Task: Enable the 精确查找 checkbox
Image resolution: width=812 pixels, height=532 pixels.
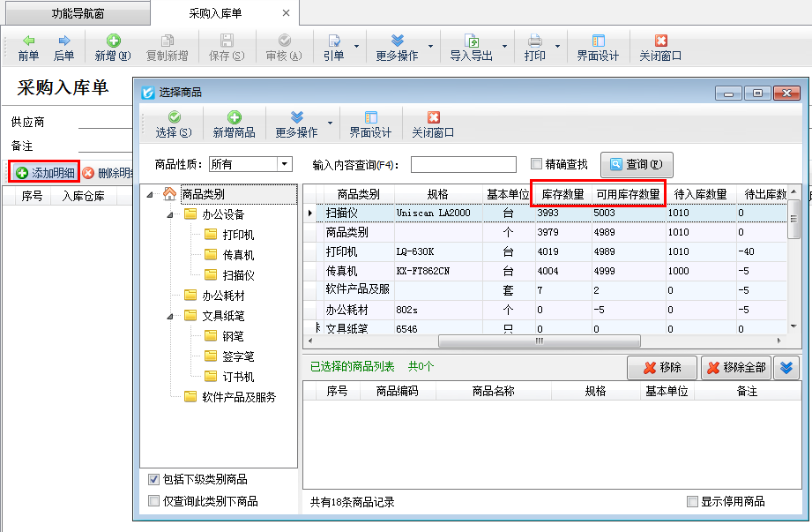Action: click(537, 164)
